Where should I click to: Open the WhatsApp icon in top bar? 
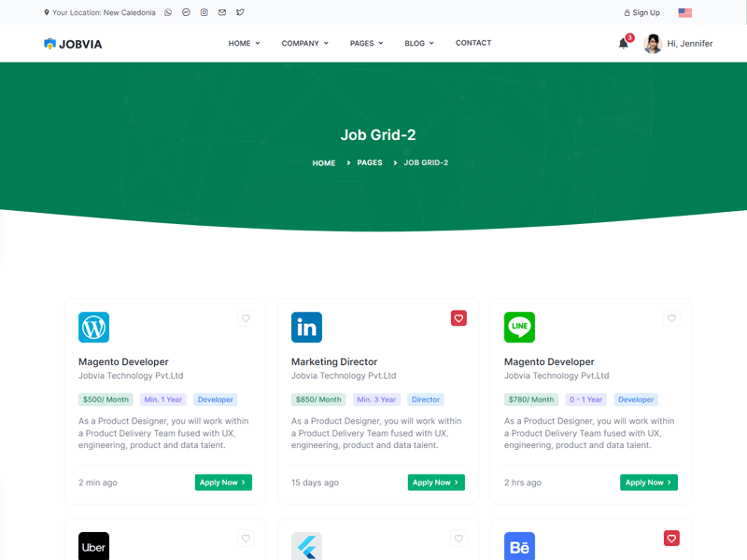click(168, 12)
